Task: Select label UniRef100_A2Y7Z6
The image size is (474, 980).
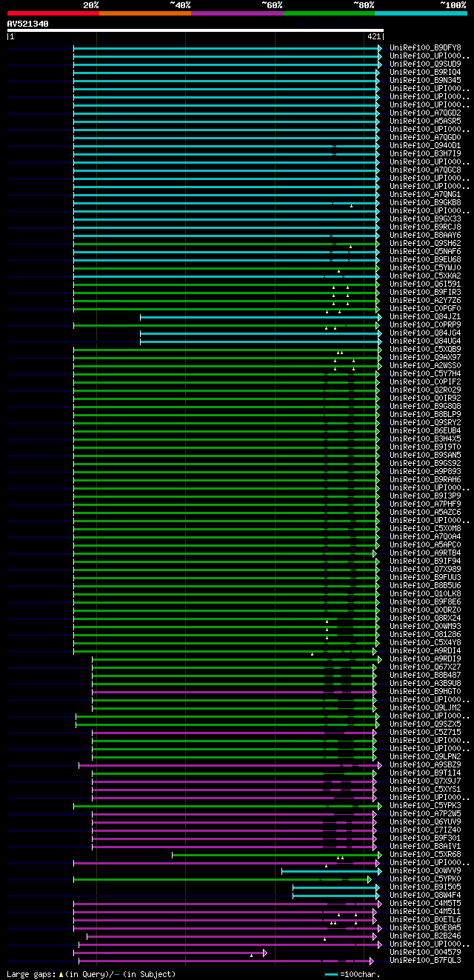Action: point(425,301)
